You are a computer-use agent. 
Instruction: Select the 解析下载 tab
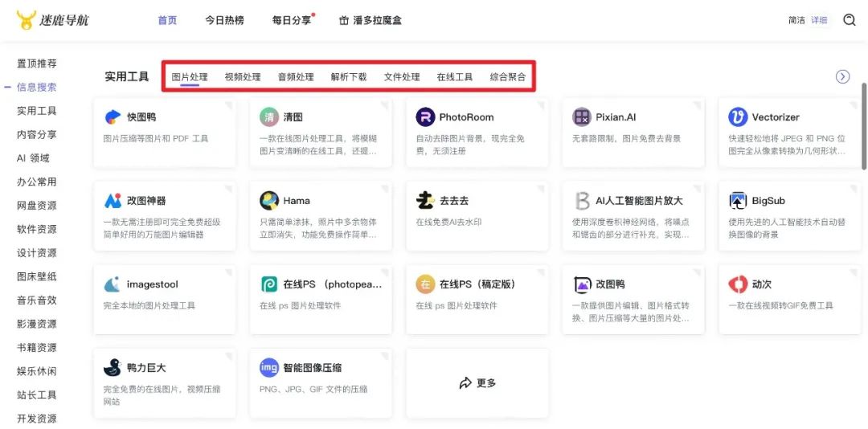pos(349,77)
